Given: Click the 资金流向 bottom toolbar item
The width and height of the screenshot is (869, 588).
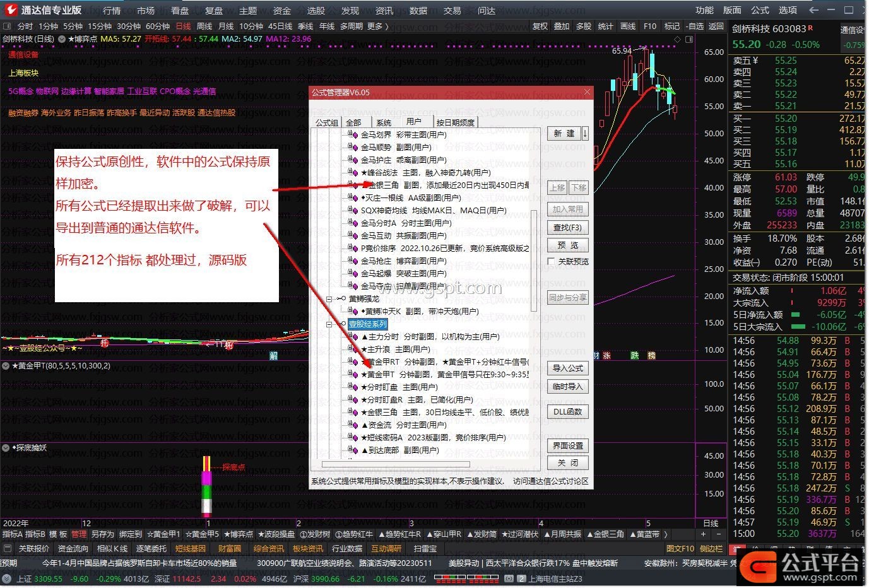Looking at the screenshot, I should tap(73, 548).
